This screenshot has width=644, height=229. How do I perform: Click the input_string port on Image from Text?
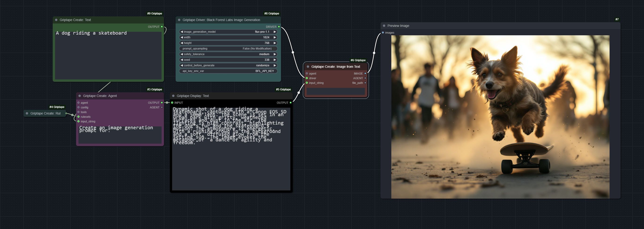click(x=307, y=83)
